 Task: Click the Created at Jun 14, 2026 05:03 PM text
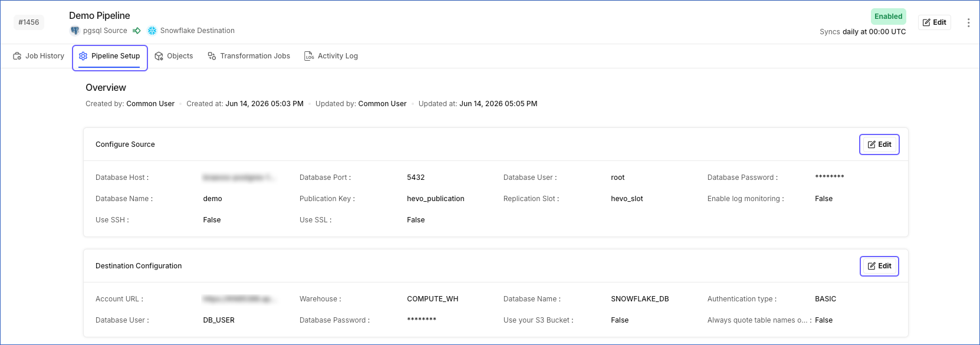(x=245, y=104)
